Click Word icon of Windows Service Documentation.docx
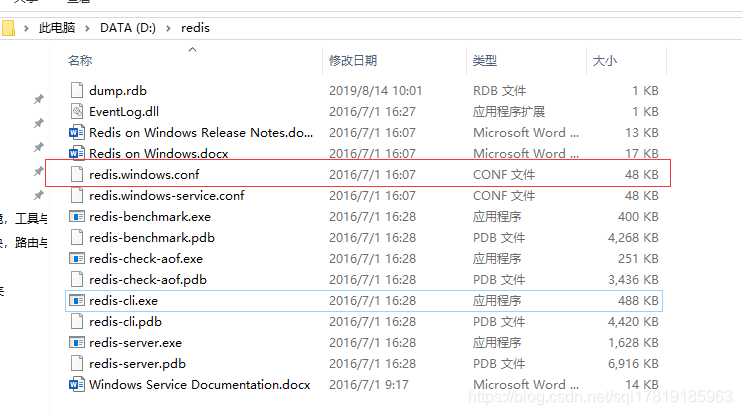The image size is (742, 415). pos(77,384)
